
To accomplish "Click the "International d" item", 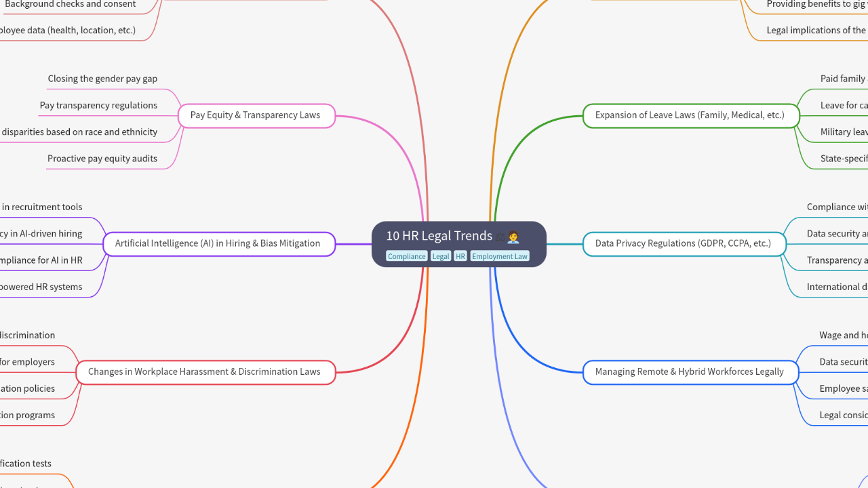I will [x=837, y=287].
